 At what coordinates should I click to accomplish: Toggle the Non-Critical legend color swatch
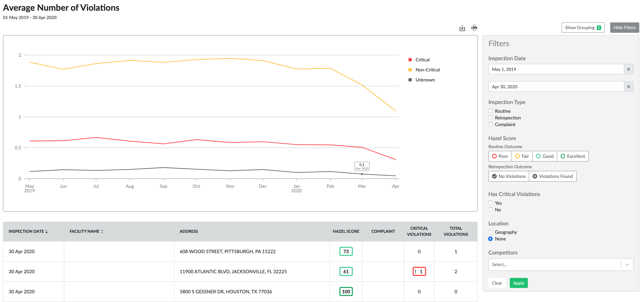point(410,70)
